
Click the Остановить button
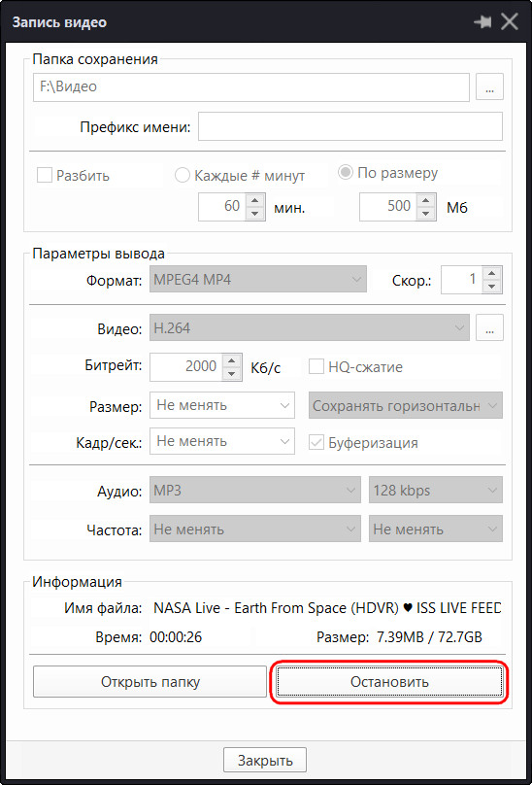click(x=389, y=681)
